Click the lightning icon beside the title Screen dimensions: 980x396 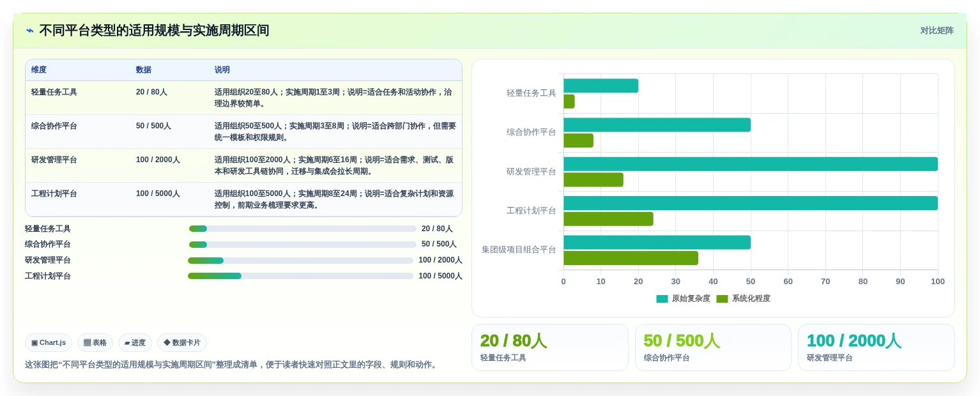pyautogui.click(x=30, y=31)
